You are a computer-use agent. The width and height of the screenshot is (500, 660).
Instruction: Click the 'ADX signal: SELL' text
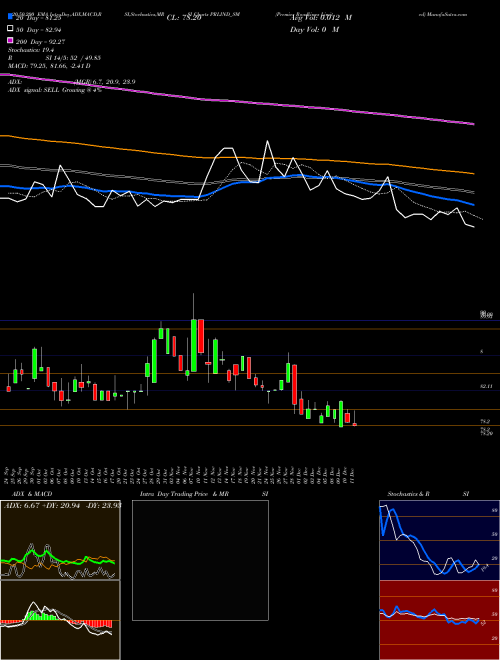[34, 90]
